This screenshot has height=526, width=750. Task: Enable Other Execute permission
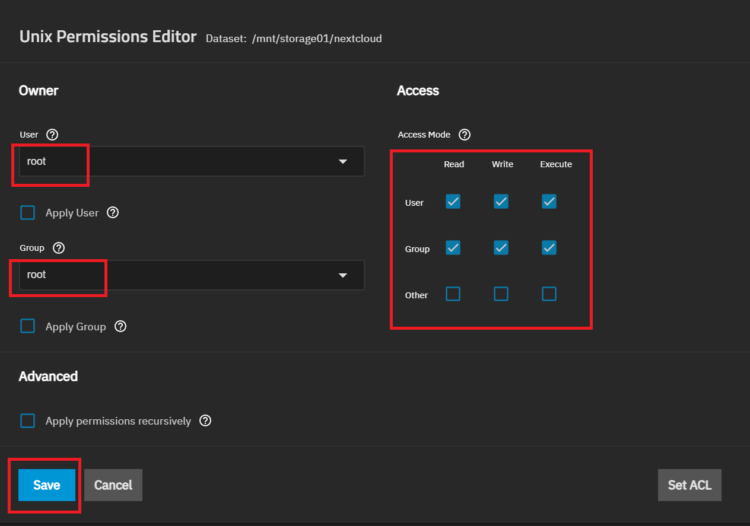tap(549, 294)
